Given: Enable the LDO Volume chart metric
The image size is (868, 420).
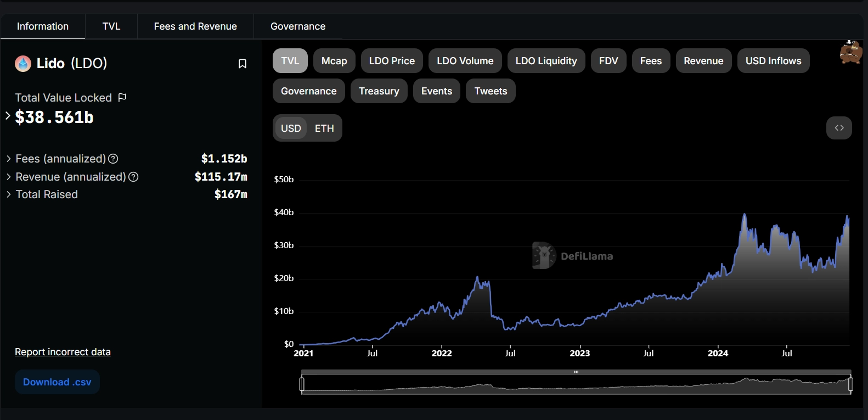Looking at the screenshot, I should pos(465,61).
